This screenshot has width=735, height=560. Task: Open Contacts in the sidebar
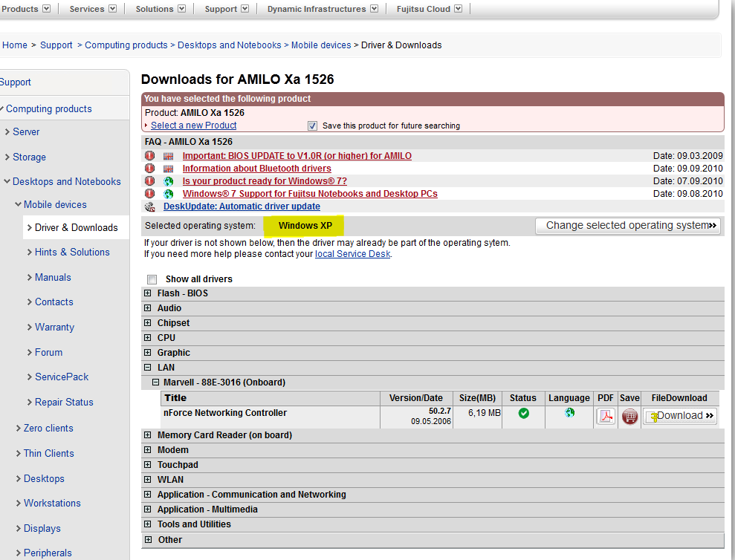coord(54,302)
